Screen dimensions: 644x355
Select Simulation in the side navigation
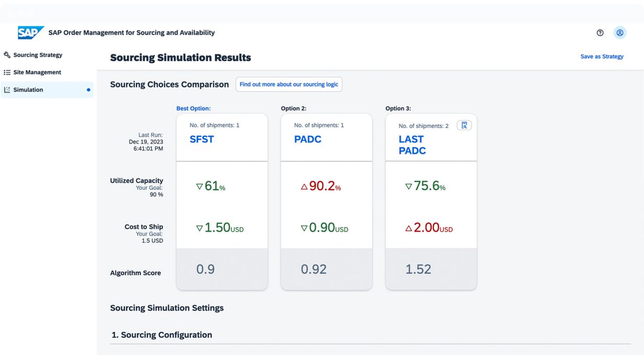[x=28, y=90]
